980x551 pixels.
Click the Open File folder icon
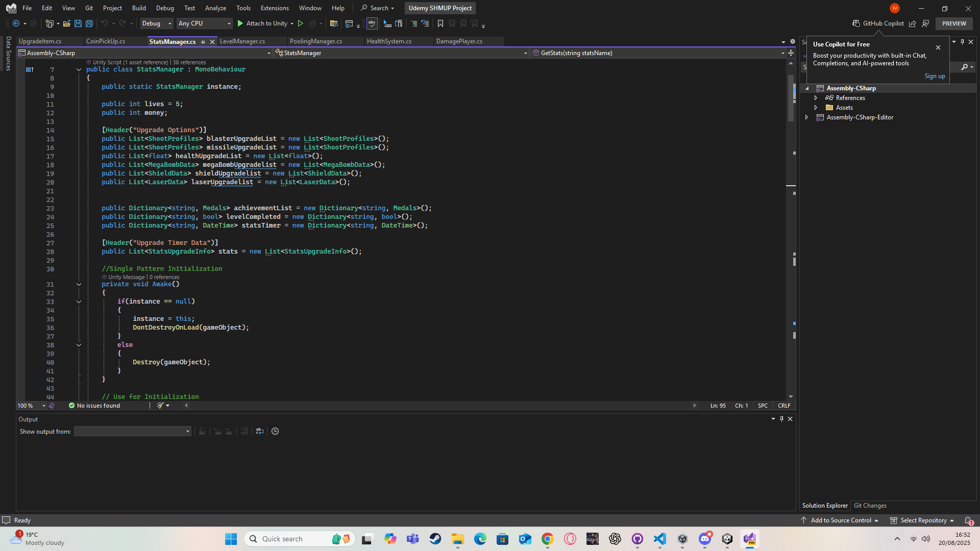[x=66, y=23]
